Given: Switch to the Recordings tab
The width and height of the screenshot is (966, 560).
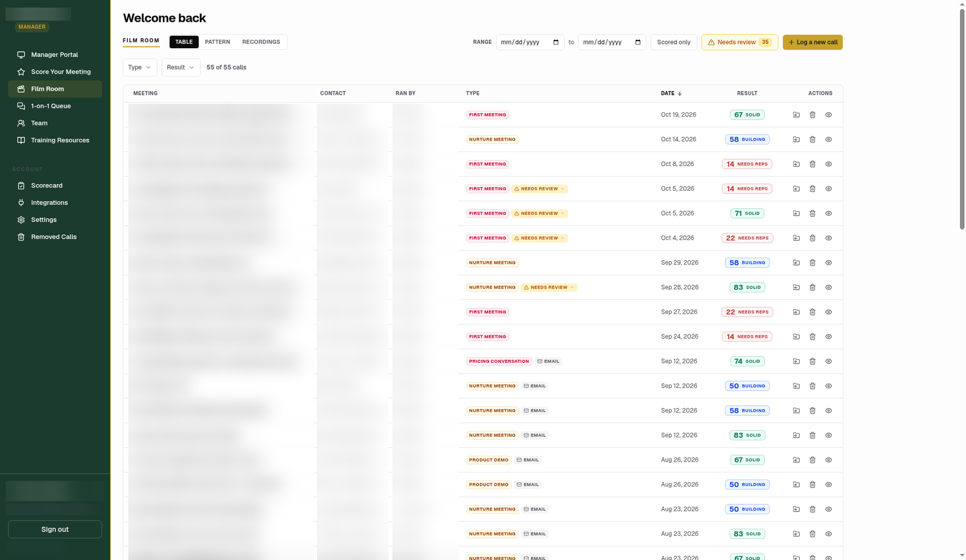Looking at the screenshot, I should (x=261, y=42).
